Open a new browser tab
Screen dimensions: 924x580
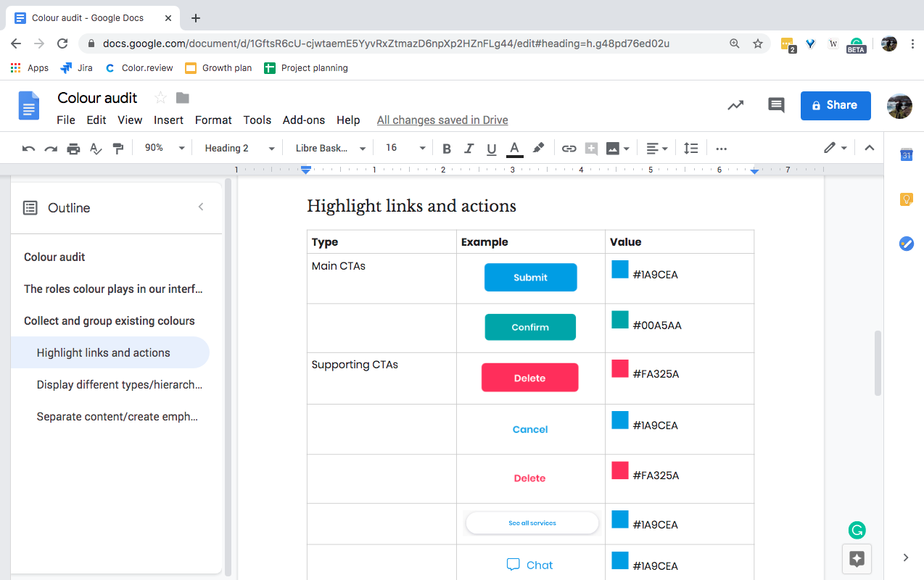coord(195,18)
